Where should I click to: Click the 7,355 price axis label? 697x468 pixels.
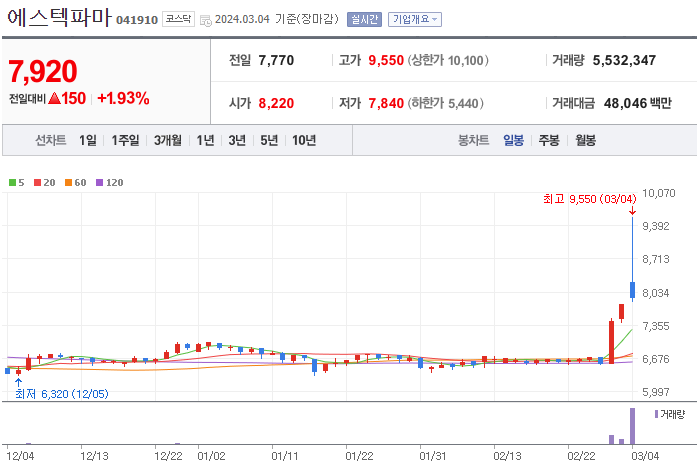point(656,326)
